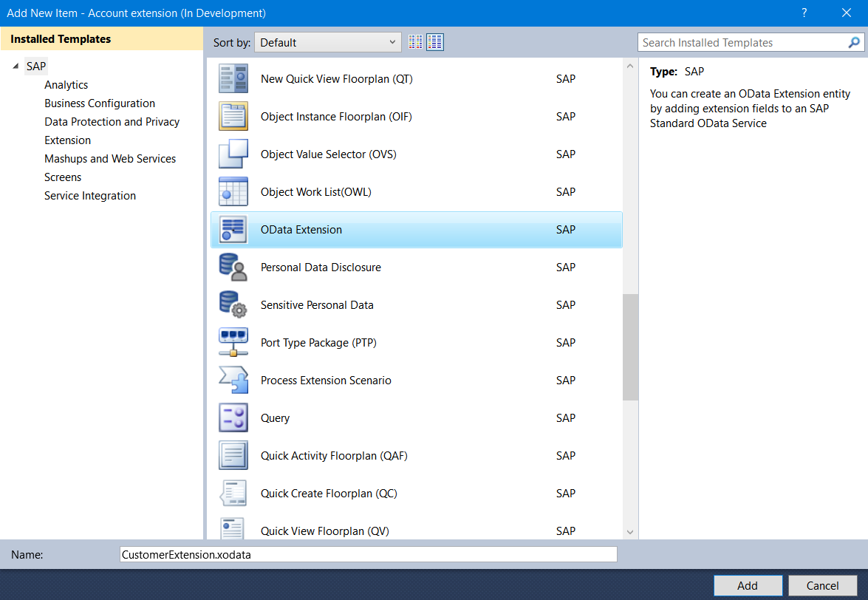This screenshot has width=868, height=600.
Task: Click the Object Value Selector icon
Action: [233, 154]
